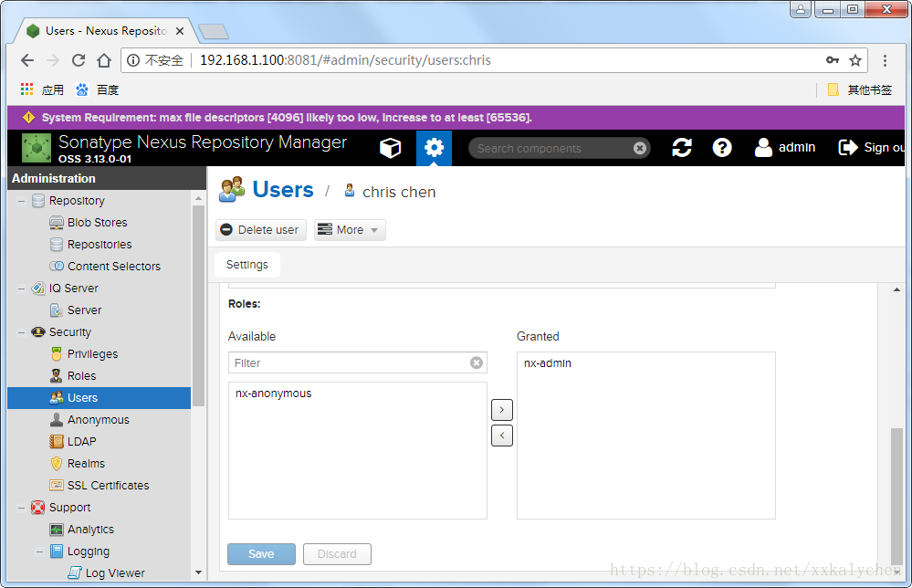Refresh using the header refresh icon

682,148
